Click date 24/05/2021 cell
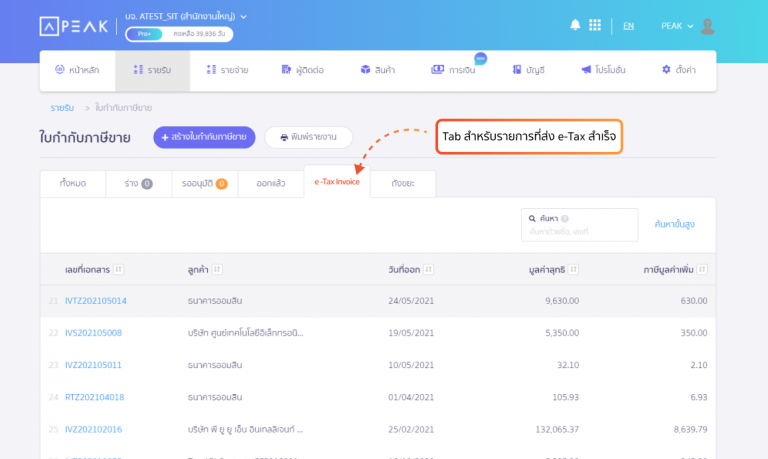768x459 pixels. coord(411,301)
